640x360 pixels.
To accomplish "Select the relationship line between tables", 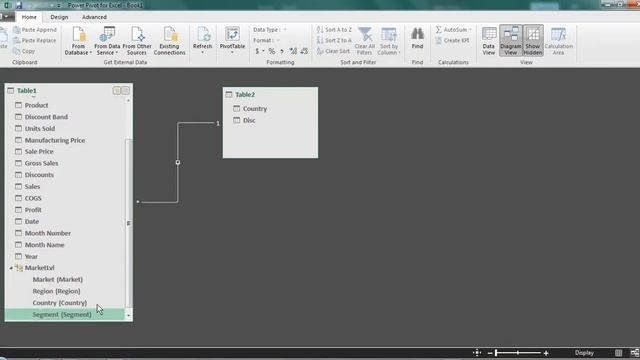I will (x=178, y=162).
